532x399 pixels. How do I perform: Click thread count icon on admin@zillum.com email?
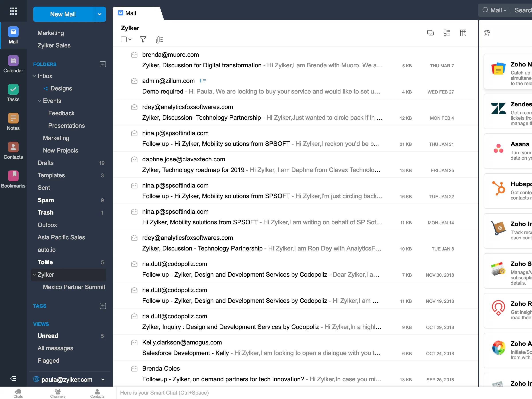click(203, 81)
